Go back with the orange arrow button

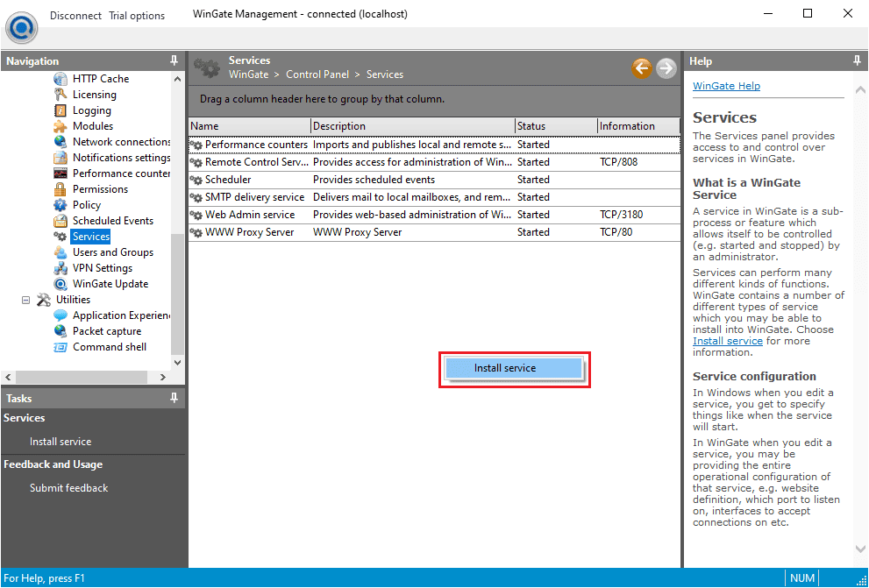641,68
